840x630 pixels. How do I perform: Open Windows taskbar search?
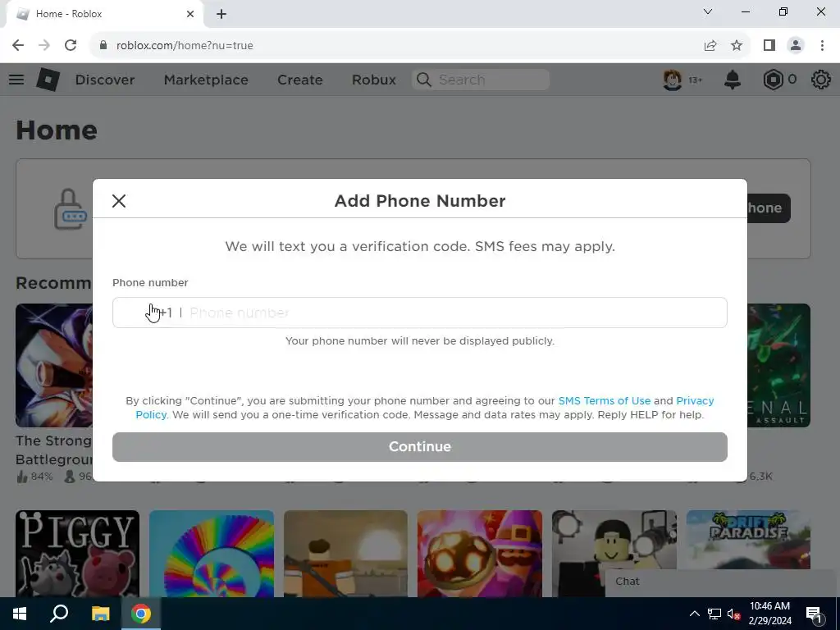[59, 614]
